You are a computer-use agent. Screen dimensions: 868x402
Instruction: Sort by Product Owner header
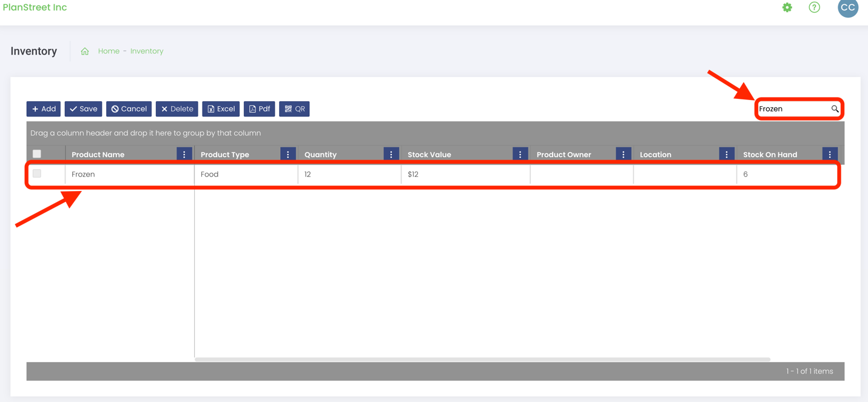point(564,155)
